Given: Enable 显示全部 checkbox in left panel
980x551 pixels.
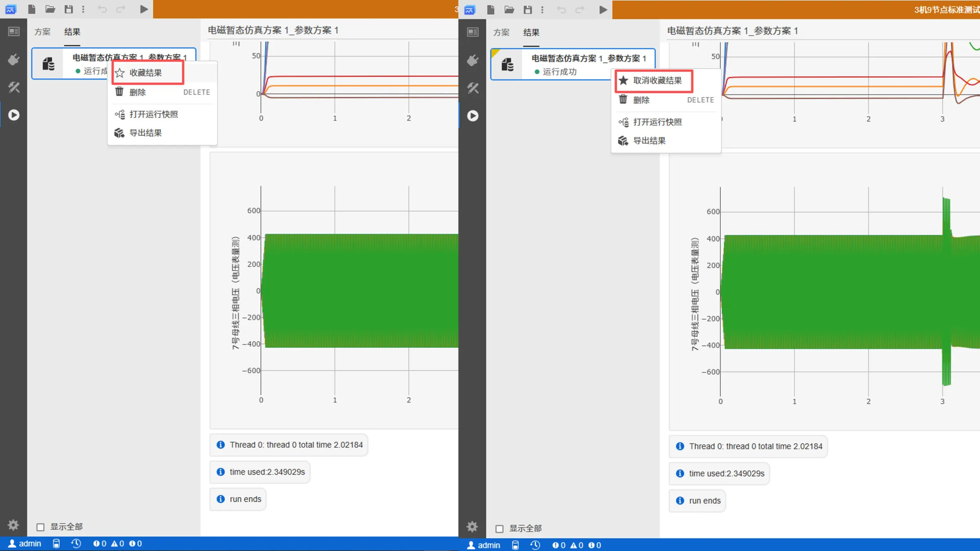Looking at the screenshot, I should tap(40, 527).
